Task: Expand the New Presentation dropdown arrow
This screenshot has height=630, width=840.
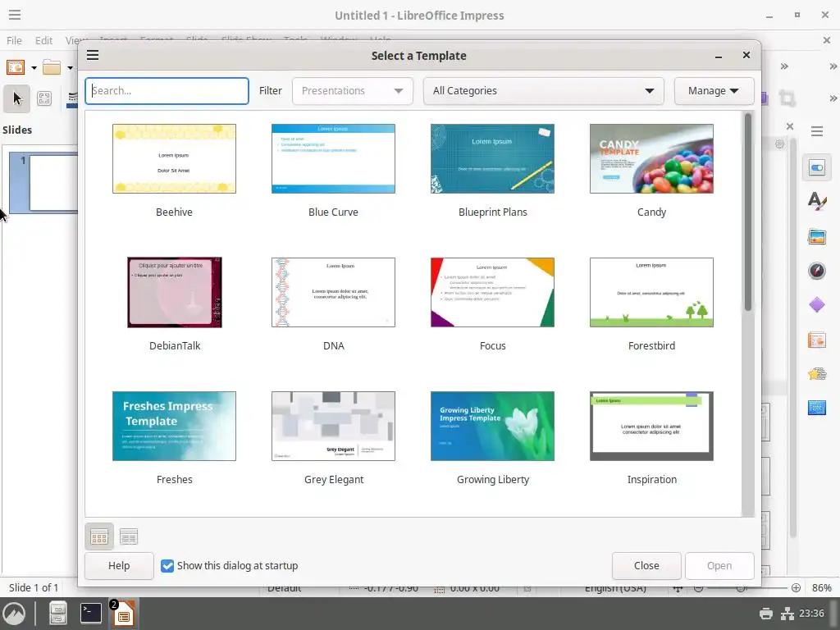Action: point(34,68)
